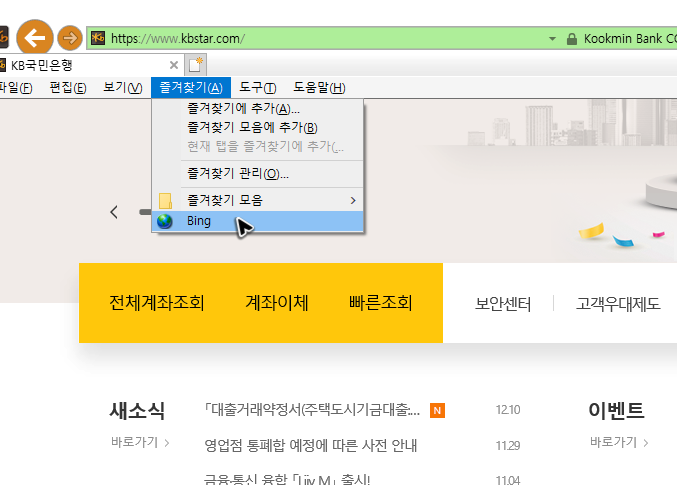Image resolution: width=677 pixels, height=485 pixels.
Task: Open 빠른조회
Action: coord(380,303)
